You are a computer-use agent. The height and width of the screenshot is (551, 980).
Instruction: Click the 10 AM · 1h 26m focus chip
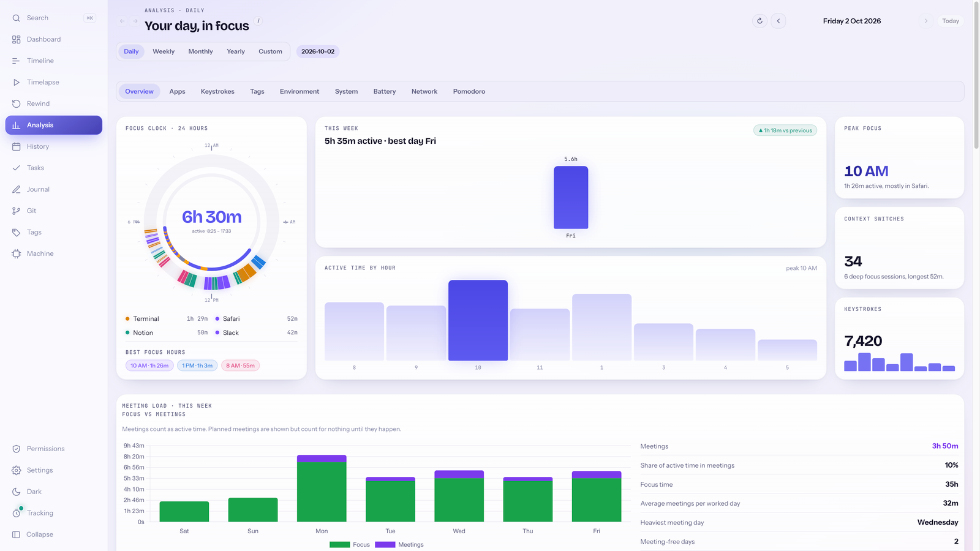149,365
